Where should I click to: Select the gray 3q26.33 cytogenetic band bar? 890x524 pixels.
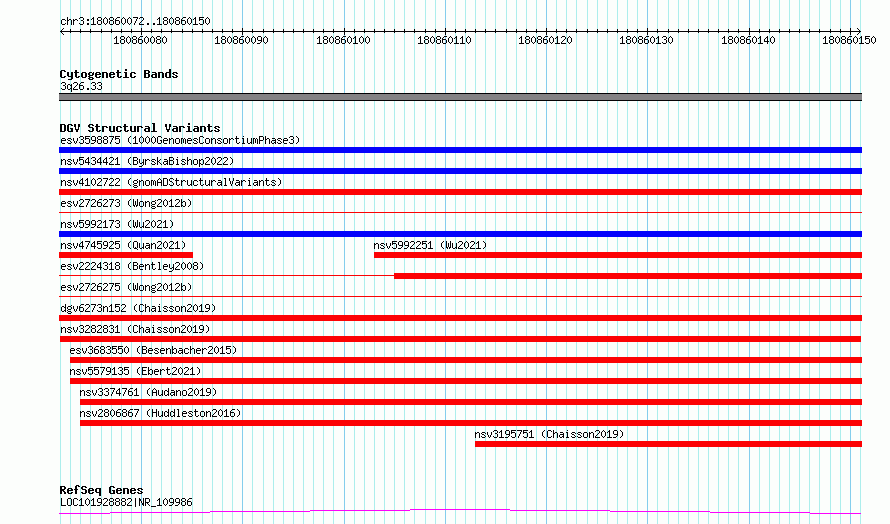(460, 97)
